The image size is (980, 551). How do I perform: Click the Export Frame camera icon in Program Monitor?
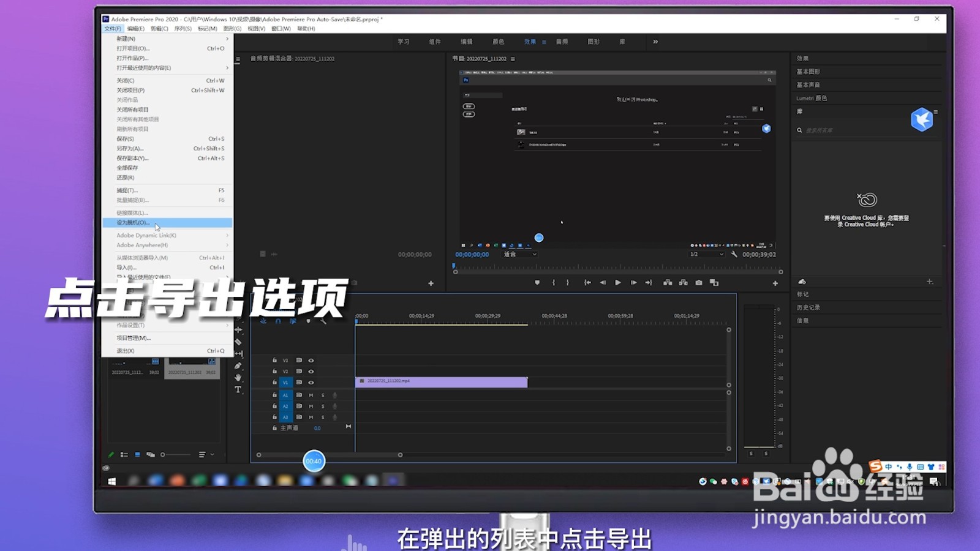coord(699,283)
